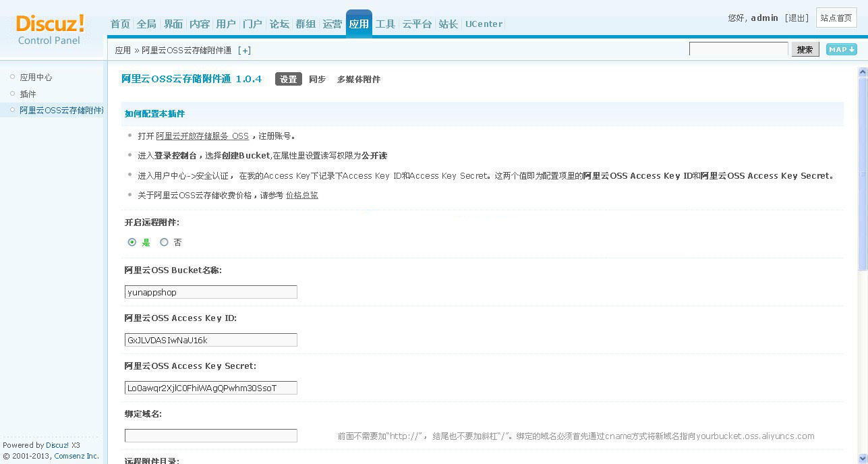The image size is (868, 464).
Task: Open the 阿里云开放存储服务 OSS link
Action: click(x=202, y=136)
